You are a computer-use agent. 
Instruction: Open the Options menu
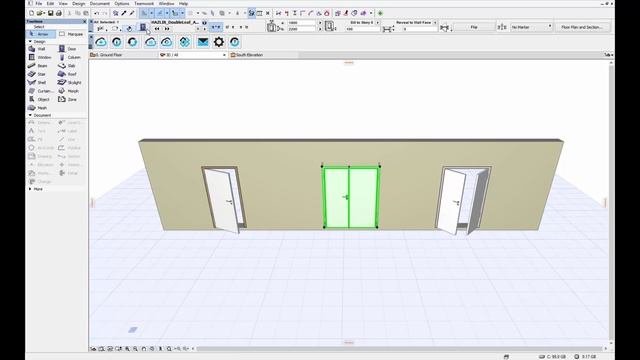(122, 4)
